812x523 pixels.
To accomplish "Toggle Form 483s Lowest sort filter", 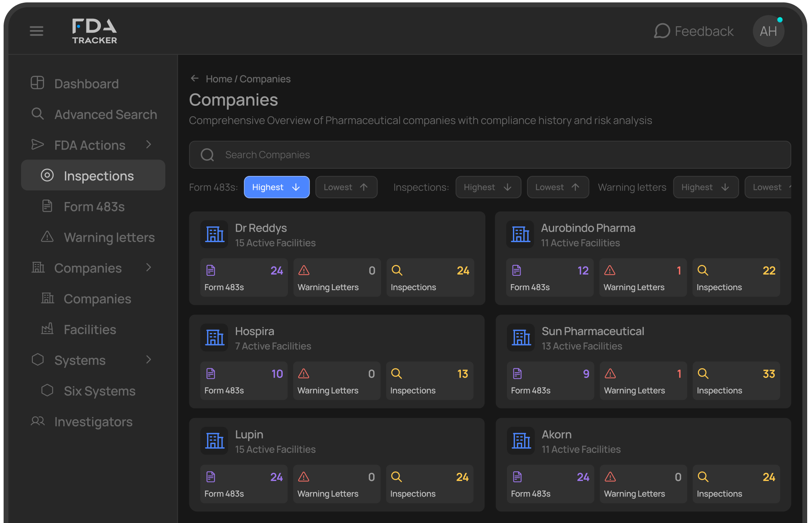I will (x=346, y=187).
